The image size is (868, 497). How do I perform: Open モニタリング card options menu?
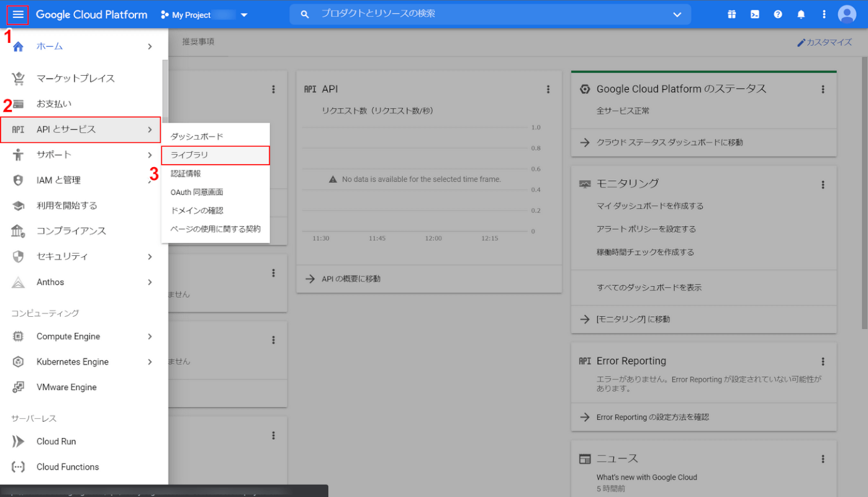tap(823, 185)
